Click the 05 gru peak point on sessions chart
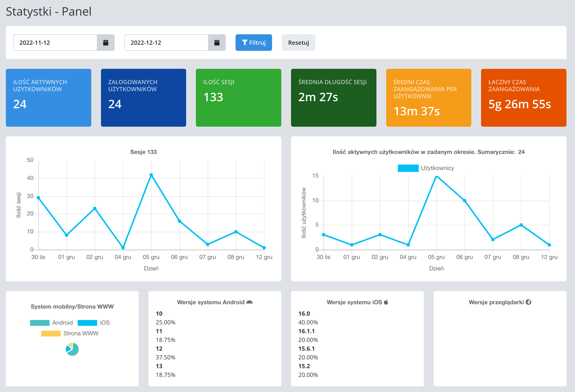 click(151, 175)
